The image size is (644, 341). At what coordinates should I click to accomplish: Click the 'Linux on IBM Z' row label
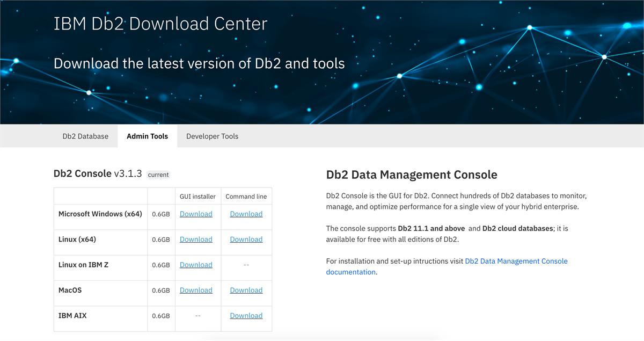83,265
